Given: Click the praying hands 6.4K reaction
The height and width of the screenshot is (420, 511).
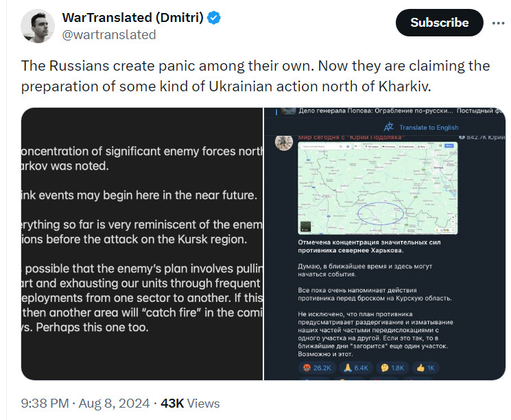Looking at the screenshot, I should click(x=355, y=368).
